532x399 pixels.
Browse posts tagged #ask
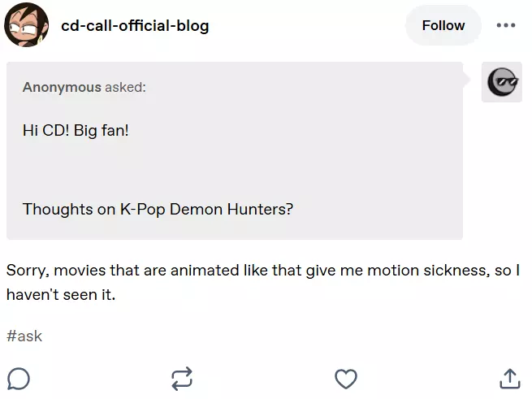(x=24, y=336)
